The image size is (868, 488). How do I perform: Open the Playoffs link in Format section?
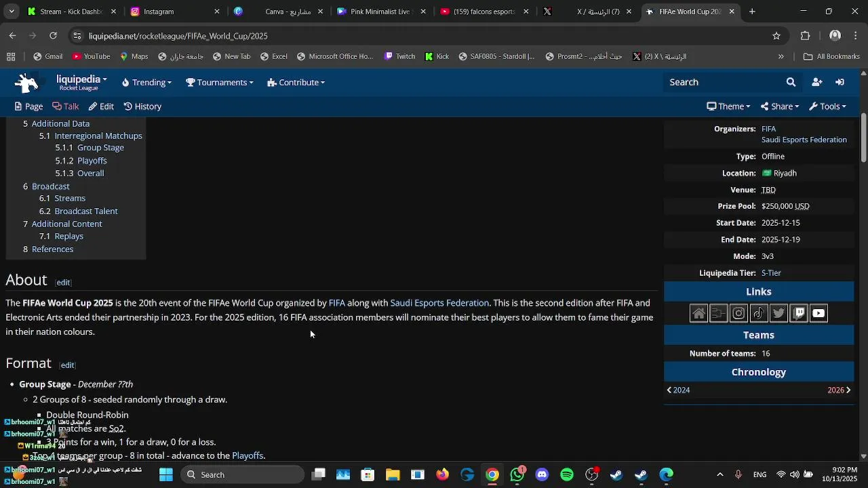coord(248,456)
